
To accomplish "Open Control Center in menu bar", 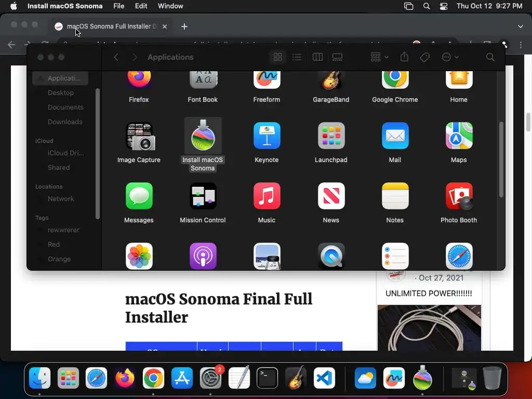I will (x=444, y=6).
